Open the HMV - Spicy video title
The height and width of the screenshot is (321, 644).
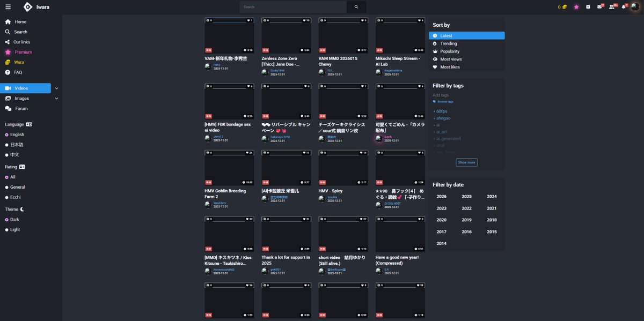click(x=330, y=191)
